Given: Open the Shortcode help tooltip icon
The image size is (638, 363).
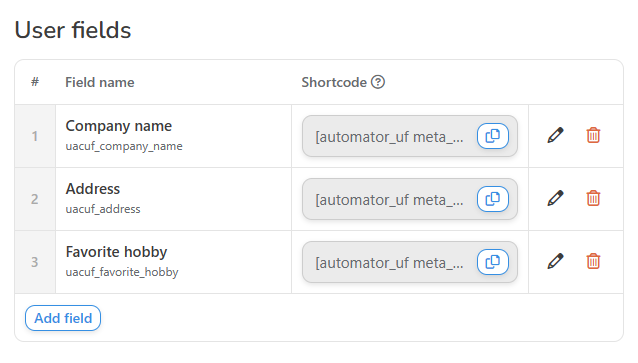Looking at the screenshot, I should click(378, 82).
